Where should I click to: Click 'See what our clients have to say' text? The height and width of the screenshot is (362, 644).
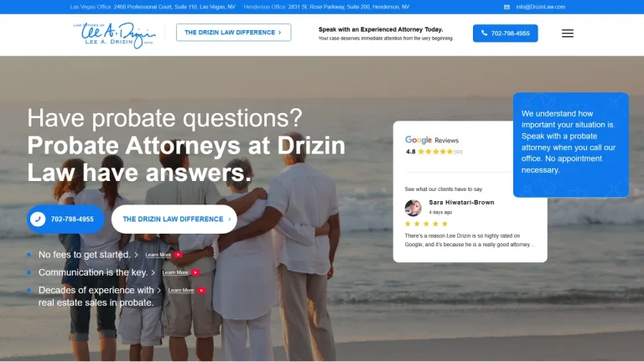point(443,189)
